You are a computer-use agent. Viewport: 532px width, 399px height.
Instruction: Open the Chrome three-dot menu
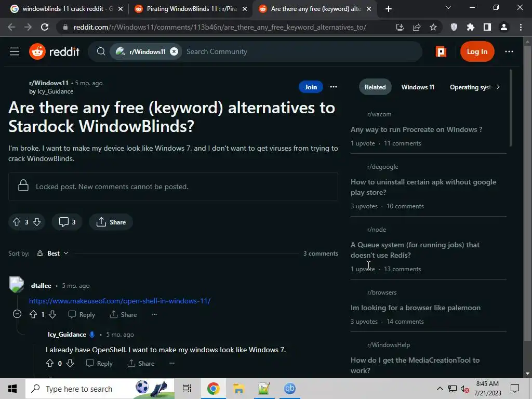pyautogui.click(x=521, y=27)
